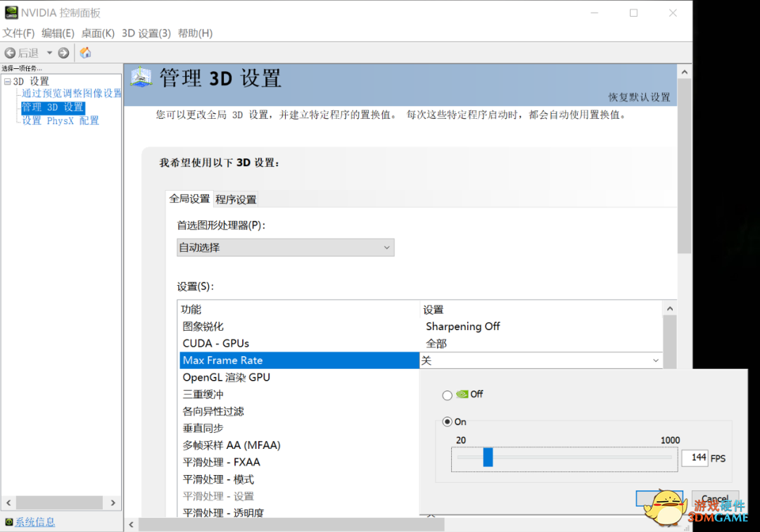Viewport: 760px width, 532px height.
Task: Click the Sharpening Off value
Action: point(463,326)
